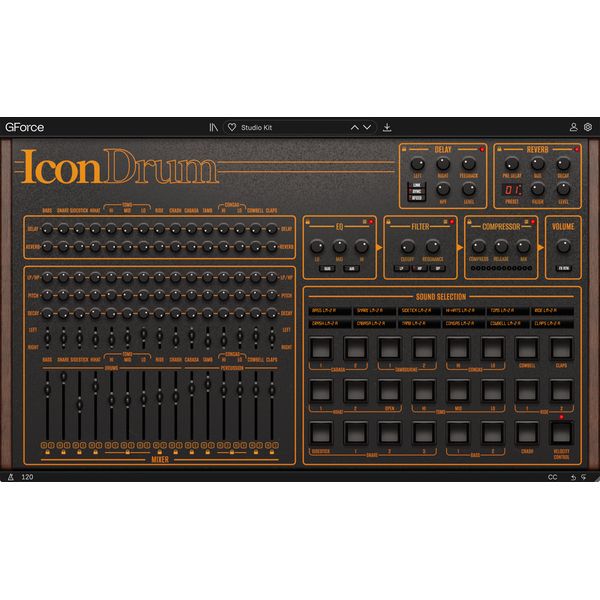The image size is (600, 600).
Task: Toggle the EQ power LED
Action: pyautogui.click(x=371, y=222)
